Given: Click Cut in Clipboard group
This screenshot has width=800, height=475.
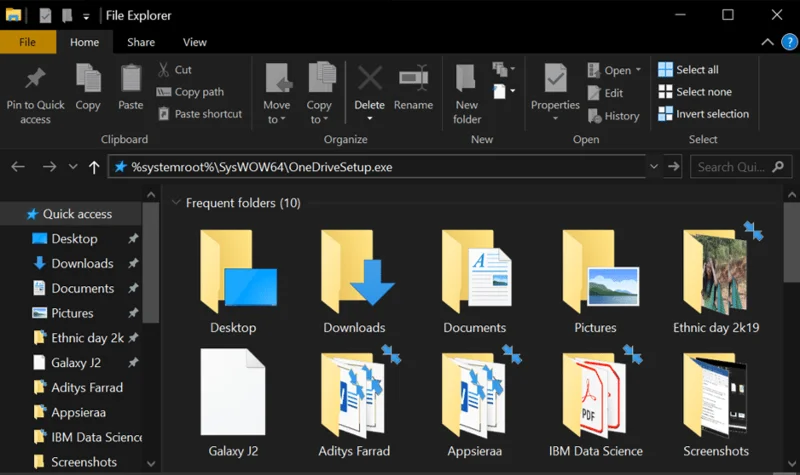Looking at the screenshot, I should point(175,69).
